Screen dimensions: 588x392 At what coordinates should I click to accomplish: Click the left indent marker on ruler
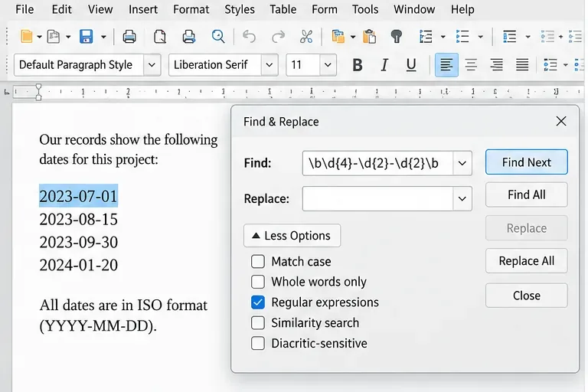click(x=38, y=98)
